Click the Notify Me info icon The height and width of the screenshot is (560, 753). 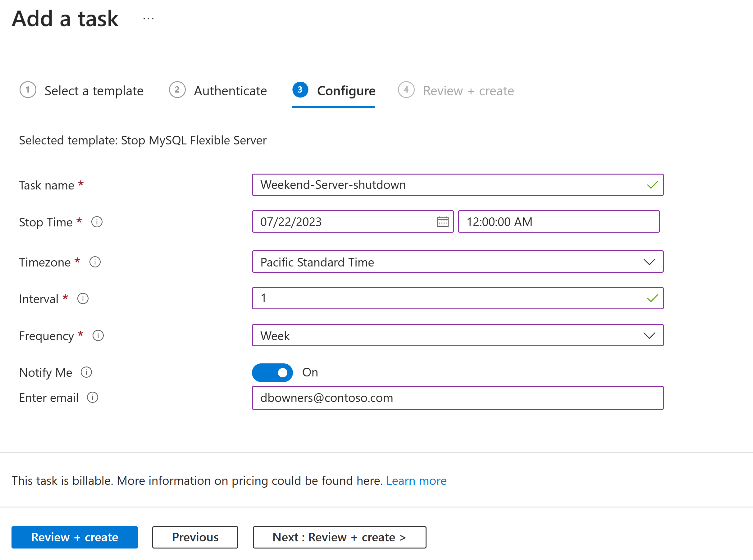tap(86, 372)
